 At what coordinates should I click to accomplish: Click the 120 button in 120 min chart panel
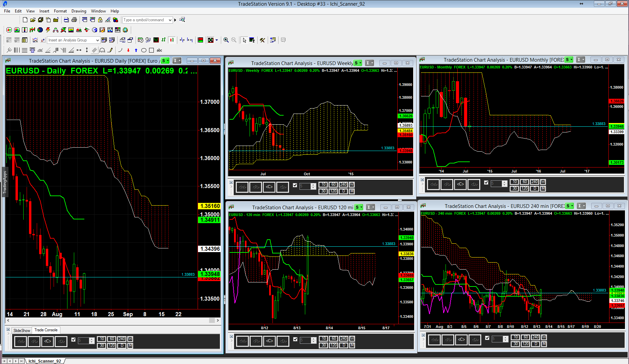(333, 345)
